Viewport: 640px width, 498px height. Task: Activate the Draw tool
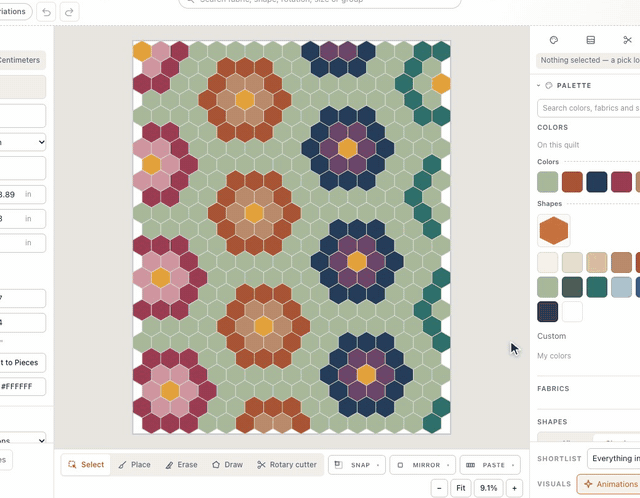tap(228, 465)
